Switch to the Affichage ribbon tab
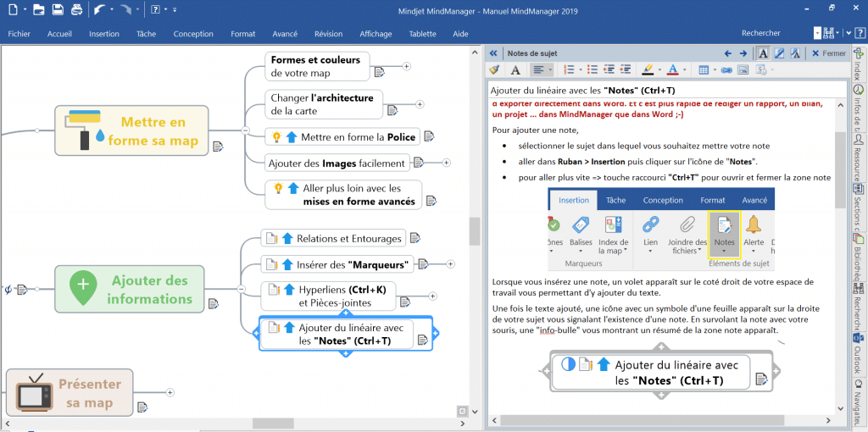Image resolution: width=868 pixels, height=432 pixels. pyautogui.click(x=376, y=34)
